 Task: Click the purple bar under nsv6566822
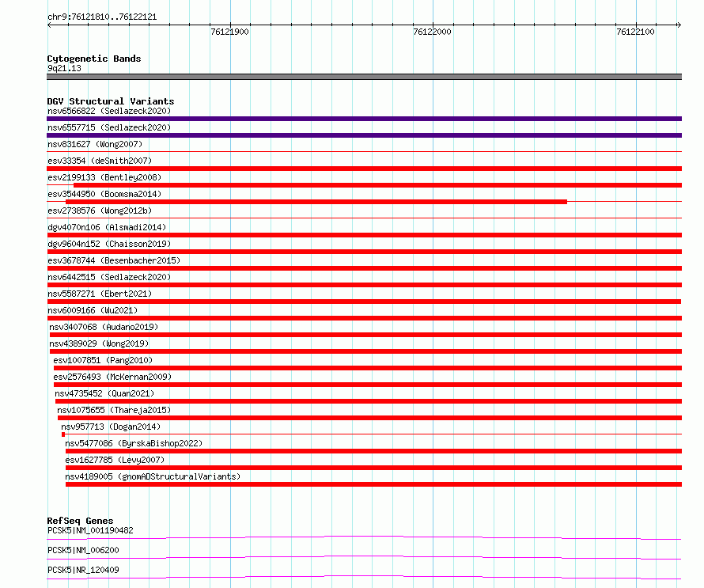364,119
